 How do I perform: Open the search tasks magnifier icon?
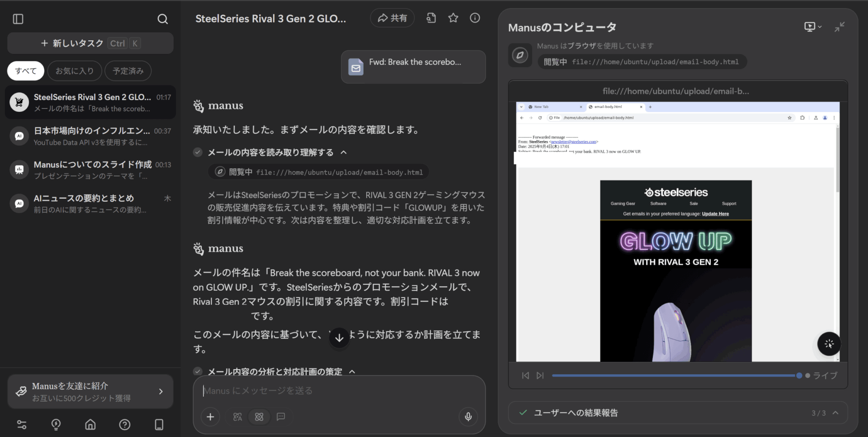coord(163,19)
